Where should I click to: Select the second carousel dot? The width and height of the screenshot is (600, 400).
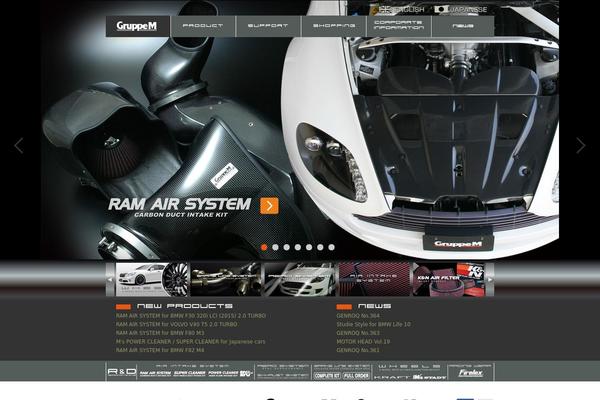[x=275, y=247]
